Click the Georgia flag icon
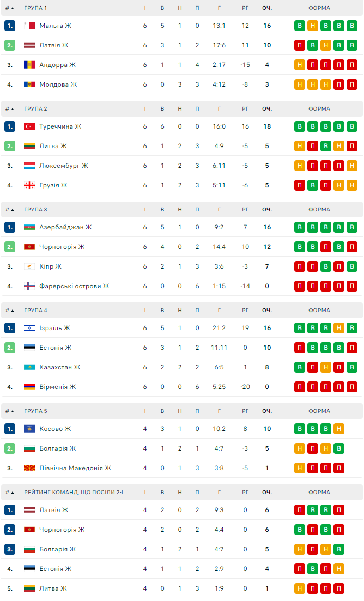Screen dimensions: 364x601 [29, 185]
